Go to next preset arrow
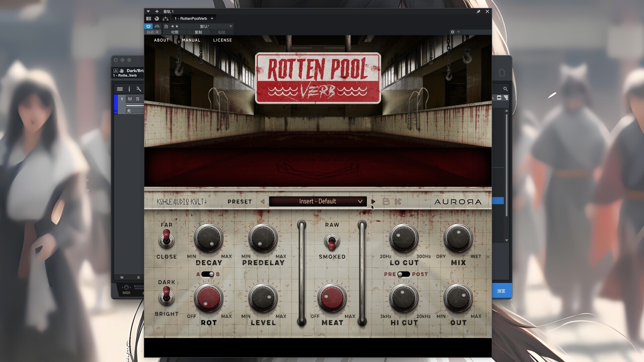 click(373, 201)
